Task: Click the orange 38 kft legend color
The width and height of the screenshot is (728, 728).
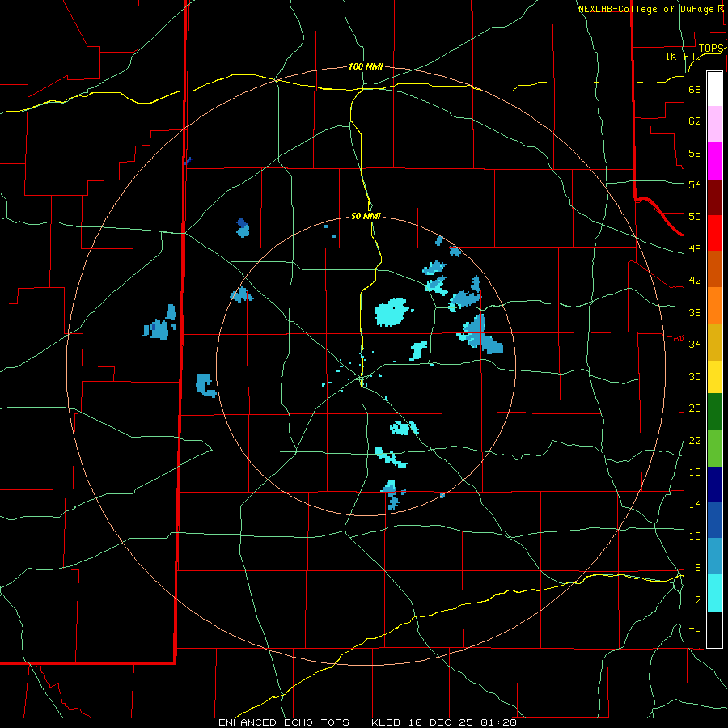Action: tap(714, 306)
